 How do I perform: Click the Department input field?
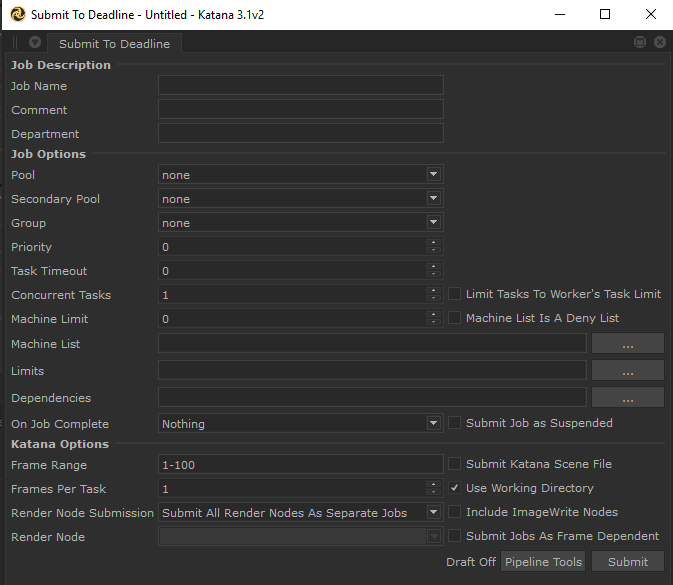click(x=300, y=133)
